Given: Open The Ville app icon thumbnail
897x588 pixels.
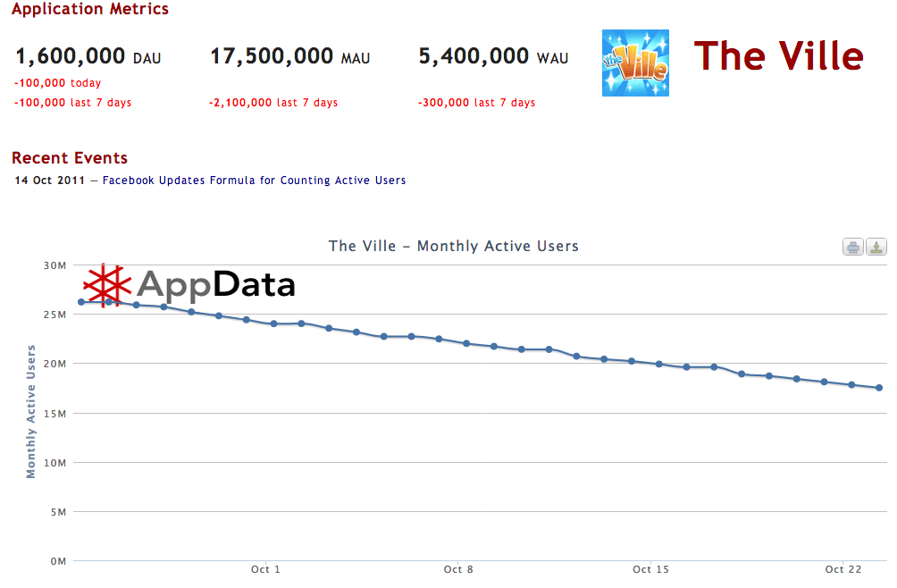Looking at the screenshot, I should pyautogui.click(x=635, y=63).
